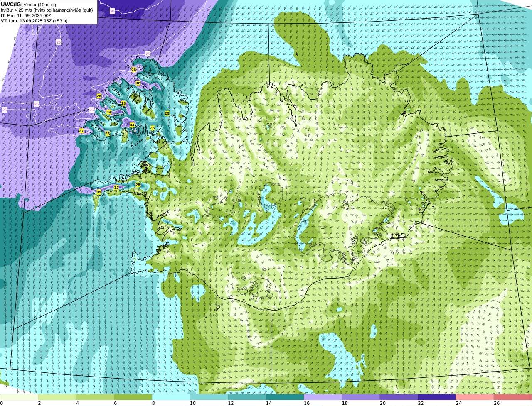
Task: Click the 6–8 m/s olive green legend swatch
Action: (133, 397)
